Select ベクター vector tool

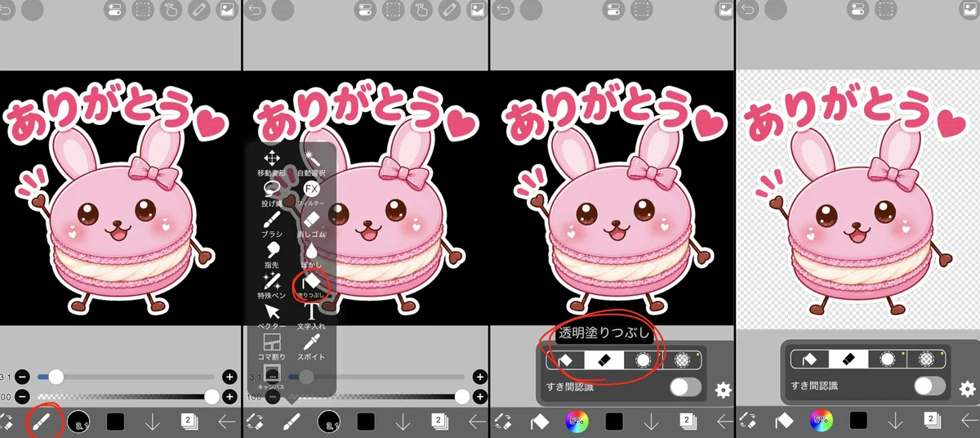coord(271,318)
